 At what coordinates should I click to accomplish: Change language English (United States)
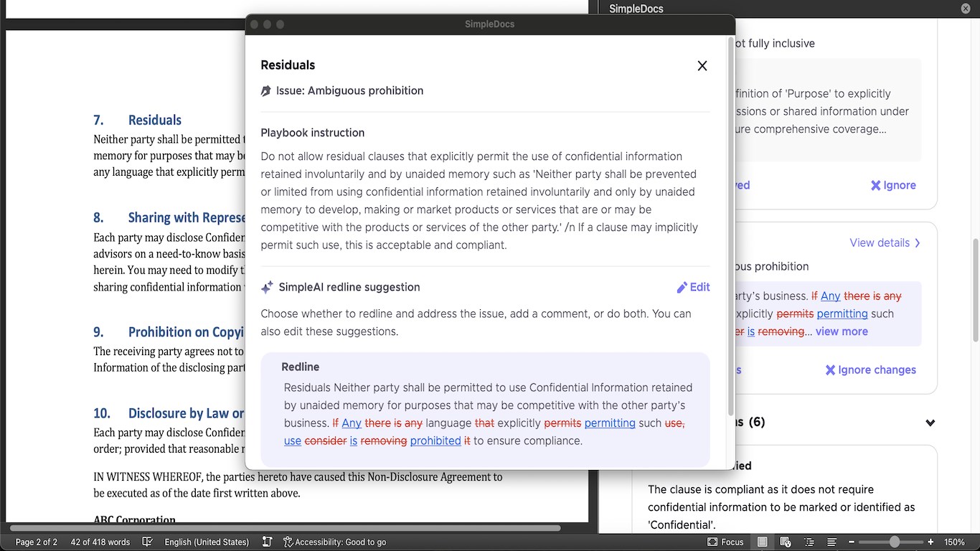point(207,542)
